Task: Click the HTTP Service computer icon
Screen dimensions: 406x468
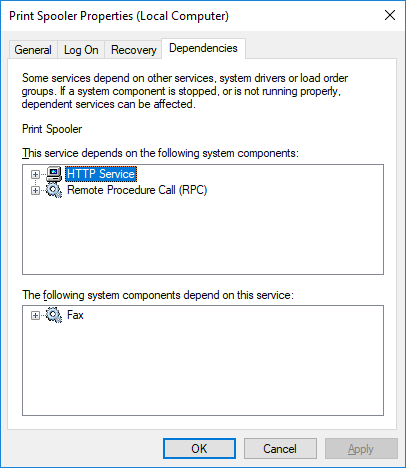Action: (x=54, y=174)
